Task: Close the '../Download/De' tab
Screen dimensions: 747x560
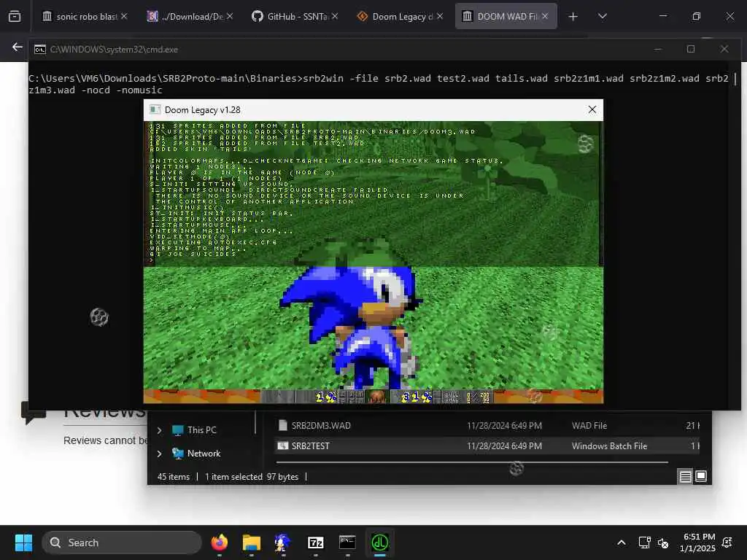Action: pyautogui.click(x=230, y=16)
